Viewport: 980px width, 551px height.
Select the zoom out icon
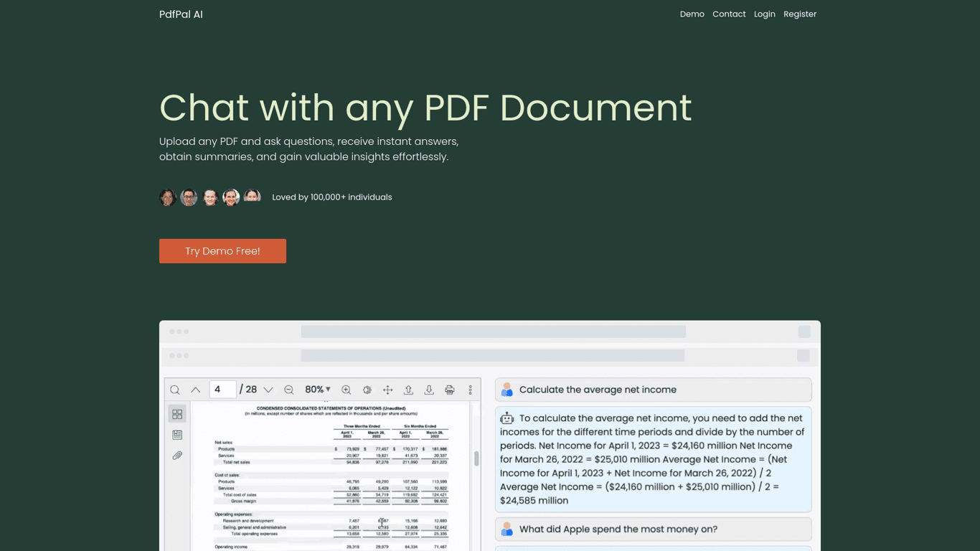(288, 390)
